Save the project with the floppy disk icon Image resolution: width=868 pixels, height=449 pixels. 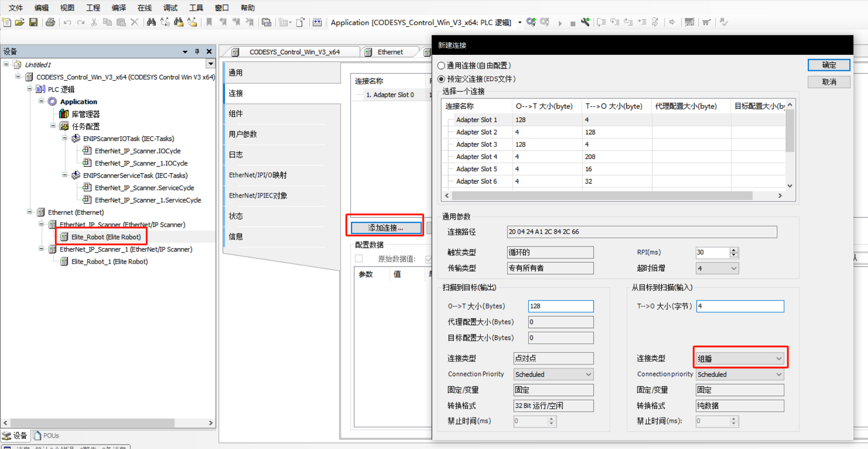click(33, 22)
